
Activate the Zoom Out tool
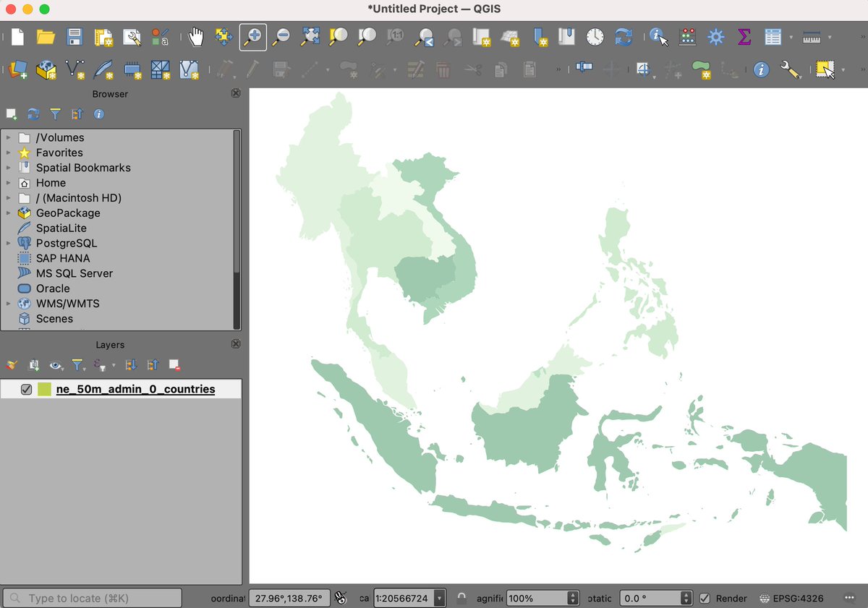pyautogui.click(x=281, y=36)
